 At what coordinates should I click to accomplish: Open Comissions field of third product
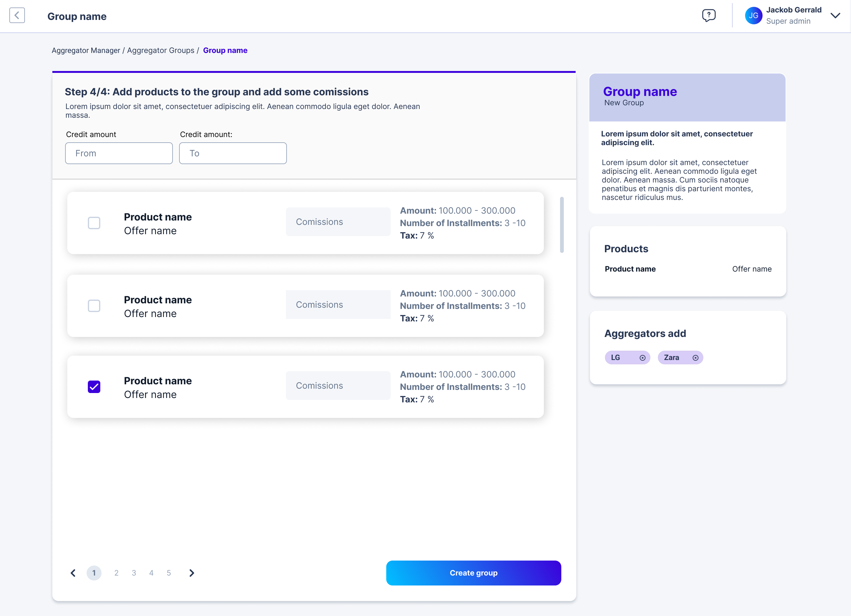point(338,386)
